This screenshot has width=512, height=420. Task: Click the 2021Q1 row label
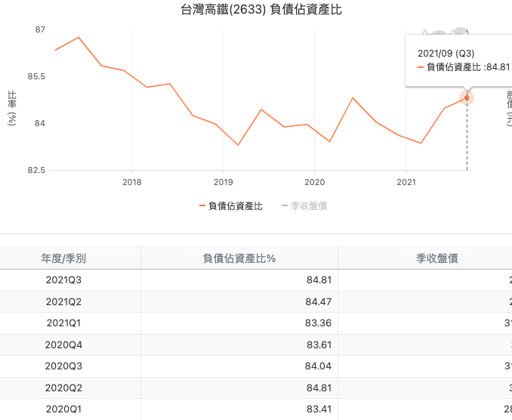tap(63, 323)
